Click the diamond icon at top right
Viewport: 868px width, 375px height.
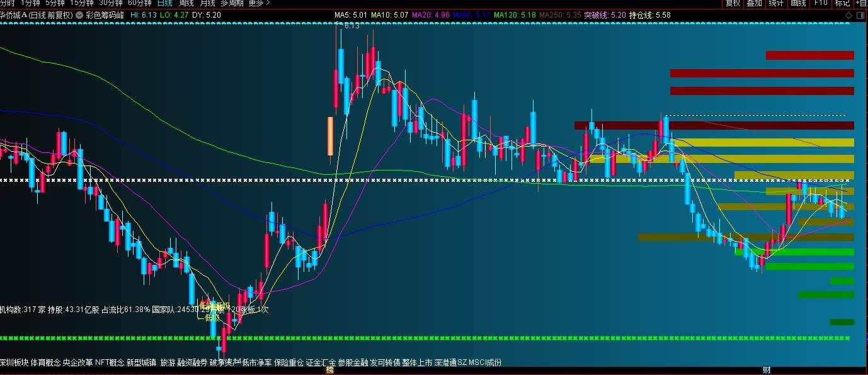[x=848, y=14]
